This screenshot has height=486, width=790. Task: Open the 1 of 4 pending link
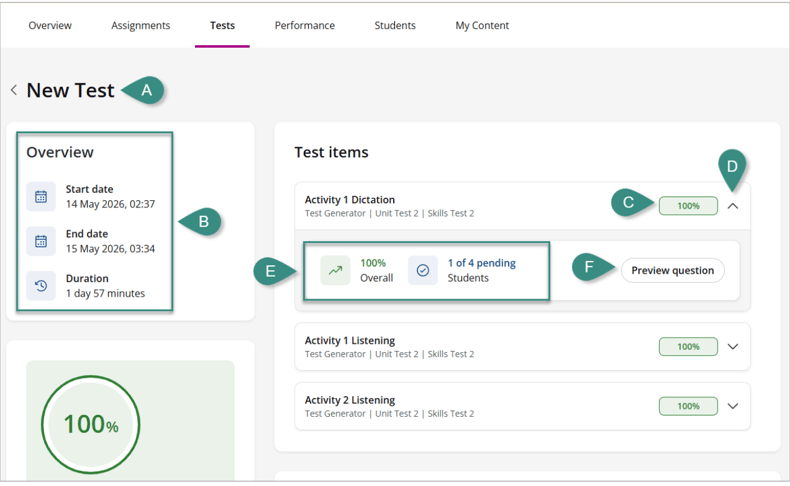(482, 263)
